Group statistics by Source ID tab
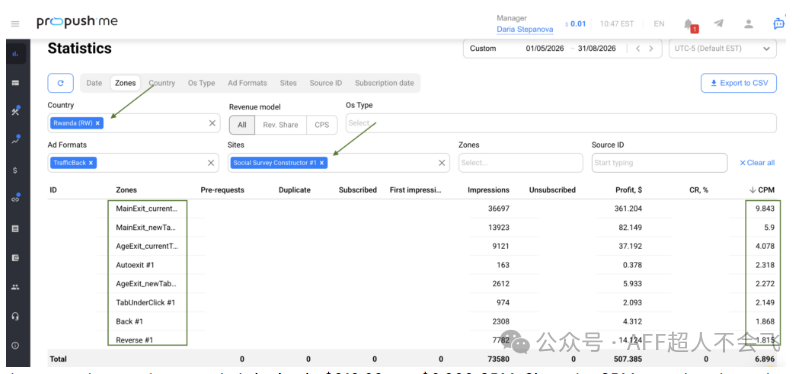806x374 pixels. (325, 83)
